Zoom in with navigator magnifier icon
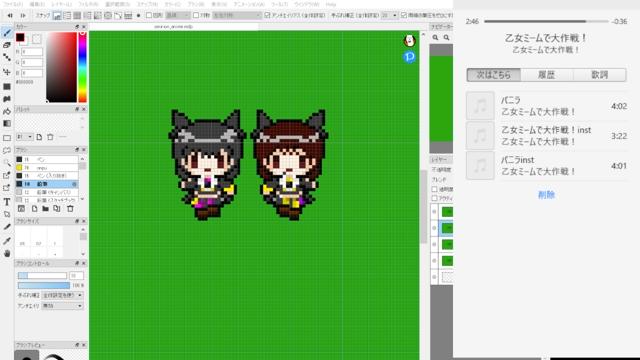This screenshot has height=360, width=640. point(436,38)
